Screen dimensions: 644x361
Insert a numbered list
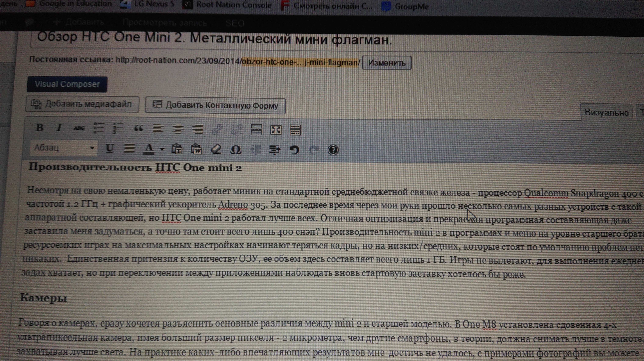pos(118,129)
